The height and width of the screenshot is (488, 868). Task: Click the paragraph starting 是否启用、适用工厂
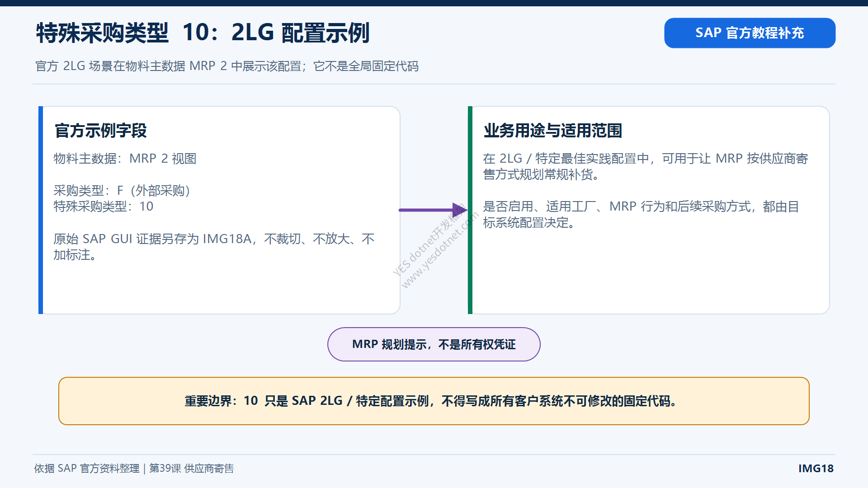tap(641, 215)
